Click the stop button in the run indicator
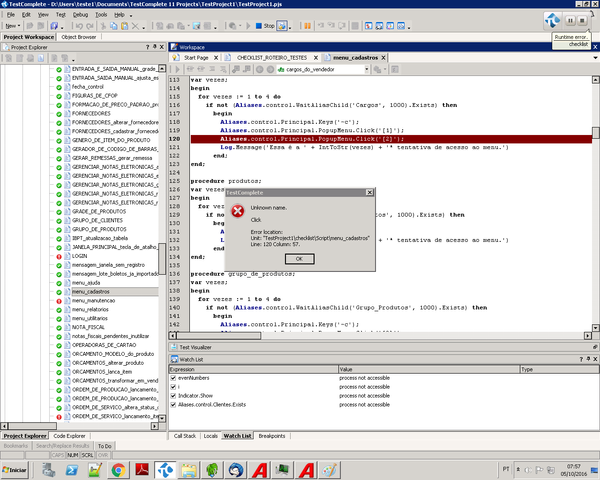600x480 pixels. [x=583, y=20]
